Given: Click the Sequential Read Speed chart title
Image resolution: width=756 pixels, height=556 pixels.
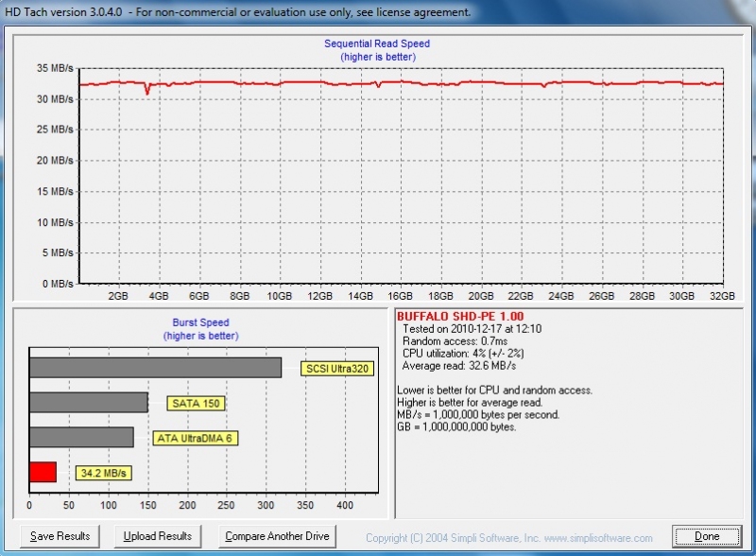Looking at the screenshot, I should coord(377,43).
